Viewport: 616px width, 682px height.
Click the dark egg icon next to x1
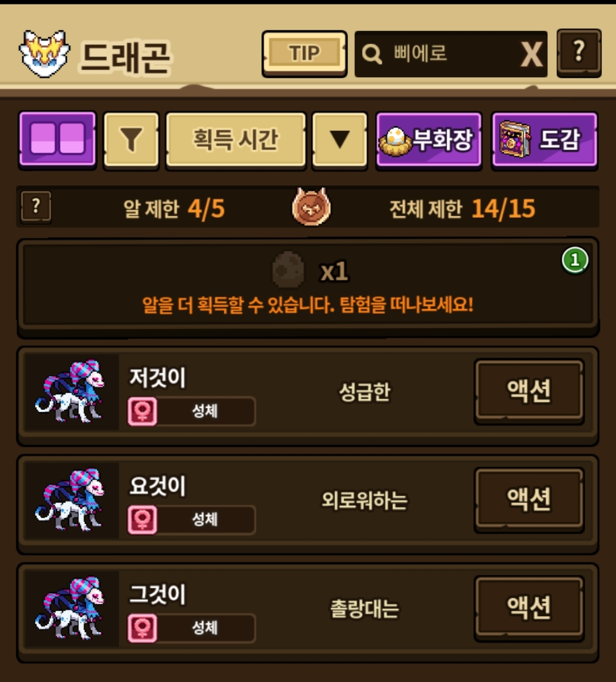(x=288, y=270)
